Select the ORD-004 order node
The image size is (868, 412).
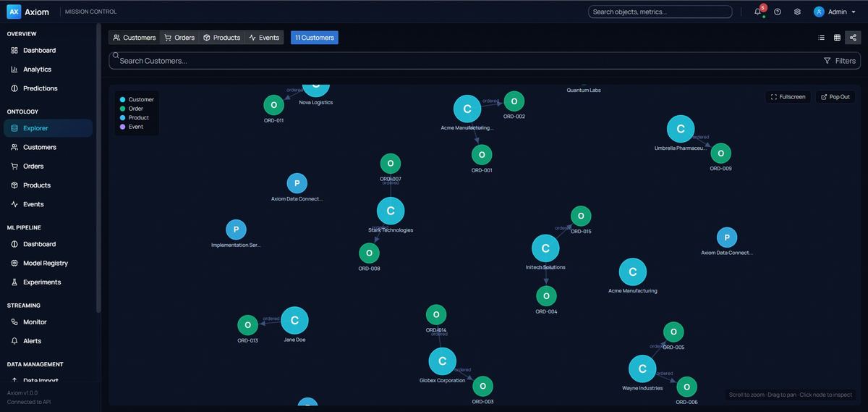[546, 296]
